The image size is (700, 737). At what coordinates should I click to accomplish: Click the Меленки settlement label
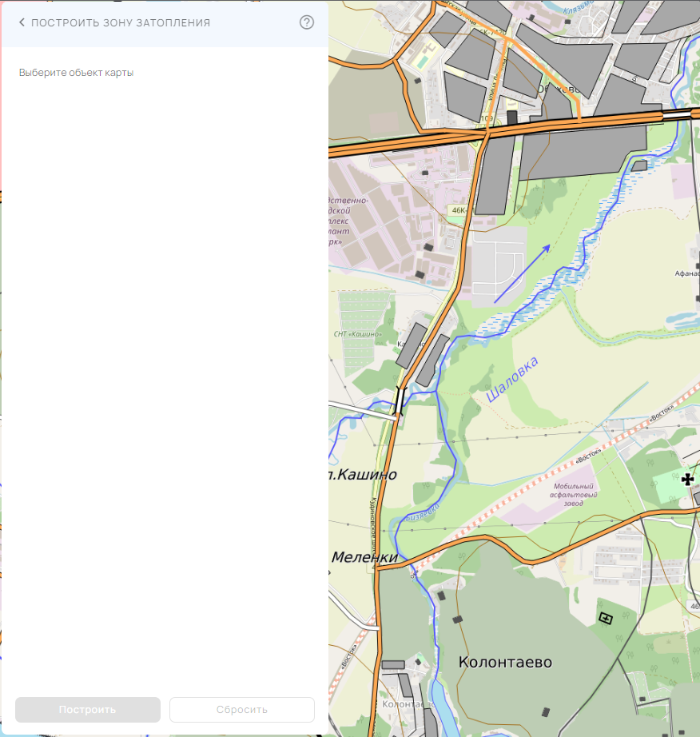coord(364,557)
